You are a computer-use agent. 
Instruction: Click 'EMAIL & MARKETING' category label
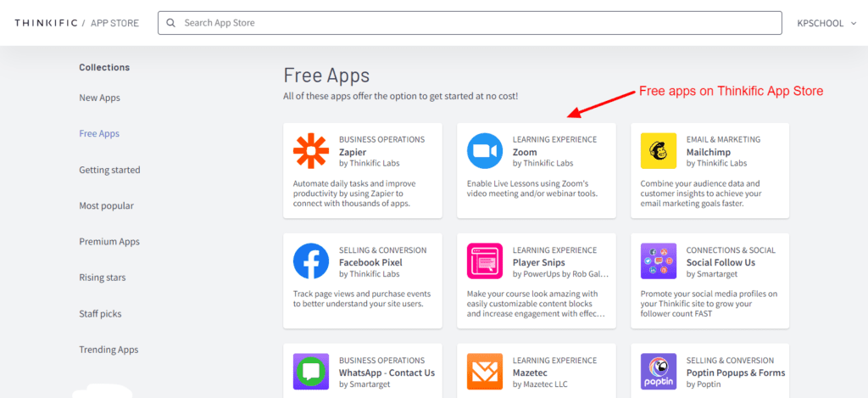[x=724, y=140]
